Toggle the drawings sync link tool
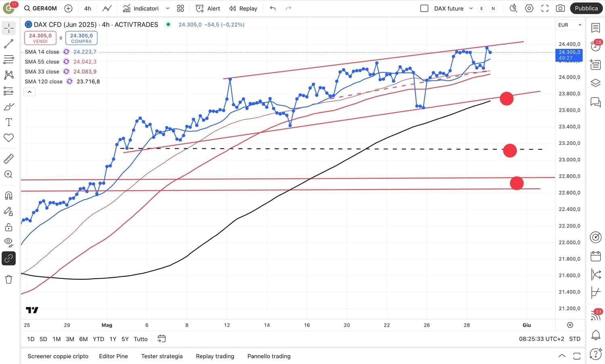Image resolution: width=605 pixels, height=364 pixels. (x=9, y=258)
